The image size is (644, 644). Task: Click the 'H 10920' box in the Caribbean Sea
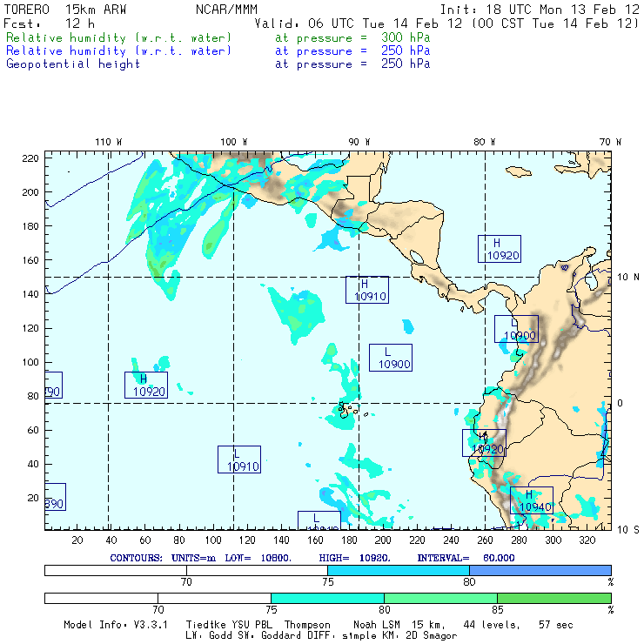pos(500,249)
